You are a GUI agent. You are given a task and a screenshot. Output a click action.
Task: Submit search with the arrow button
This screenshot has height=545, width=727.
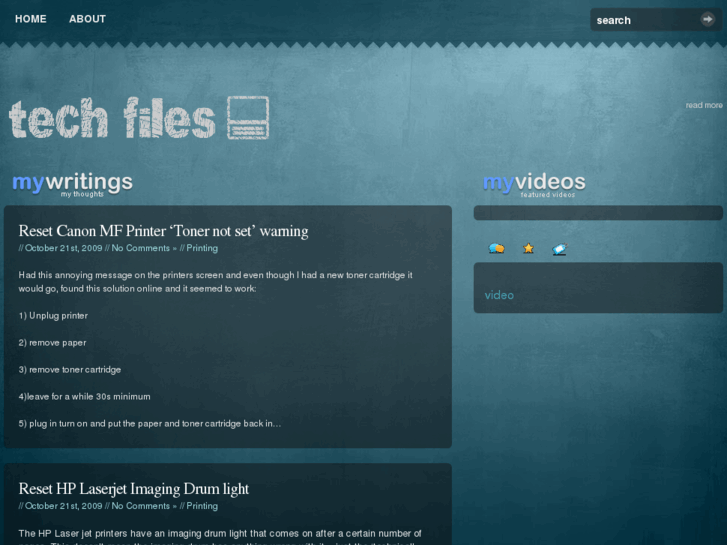708,19
